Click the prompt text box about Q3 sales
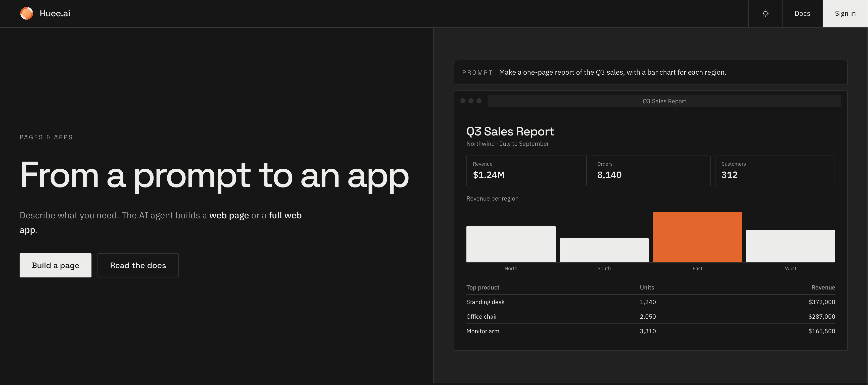This screenshot has height=385, width=868. point(651,72)
